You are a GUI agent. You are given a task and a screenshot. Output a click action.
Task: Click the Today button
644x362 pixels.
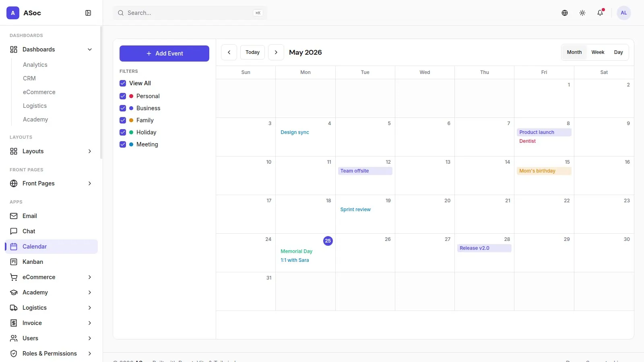pos(253,52)
